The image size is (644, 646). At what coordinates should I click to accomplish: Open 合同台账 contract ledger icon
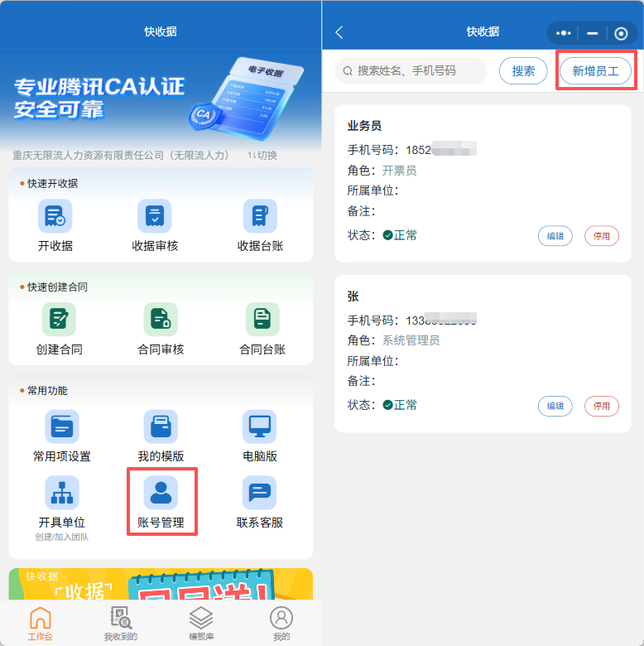262,320
